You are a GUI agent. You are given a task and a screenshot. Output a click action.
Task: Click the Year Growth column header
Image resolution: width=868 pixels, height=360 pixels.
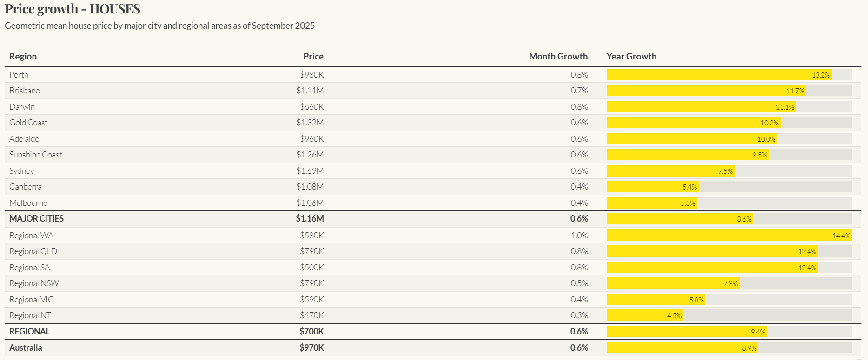[631, 56]
